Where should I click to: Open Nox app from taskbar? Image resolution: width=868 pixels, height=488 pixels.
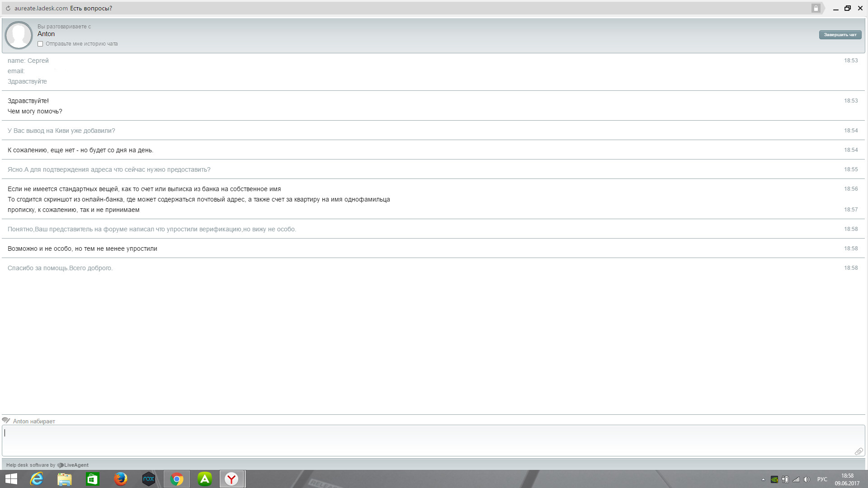(x=149, y=479)
